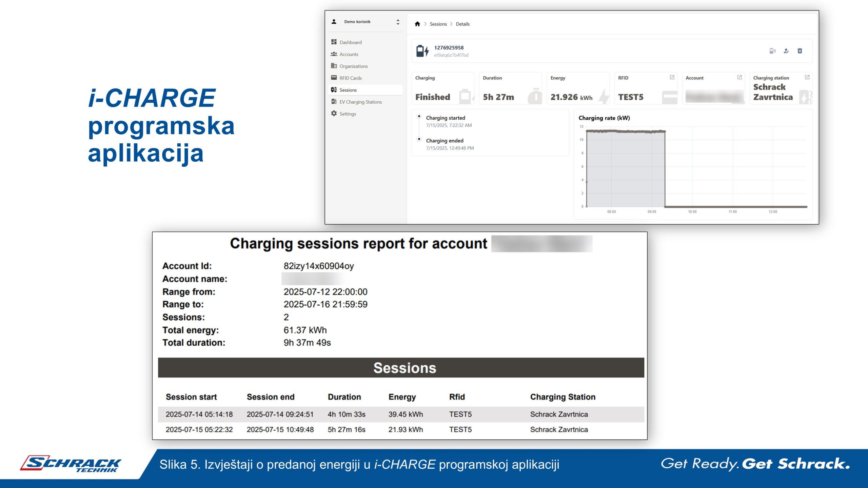Image resolution: width=868 pixels, height=488 pixels.
Task: Click the Charging rate (kW) chart title
Action: point(604,118)
